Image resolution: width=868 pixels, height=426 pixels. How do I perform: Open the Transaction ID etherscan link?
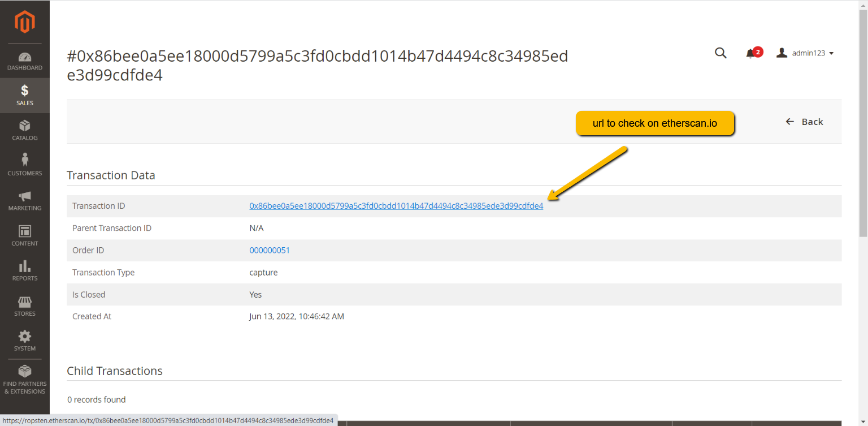396,206
